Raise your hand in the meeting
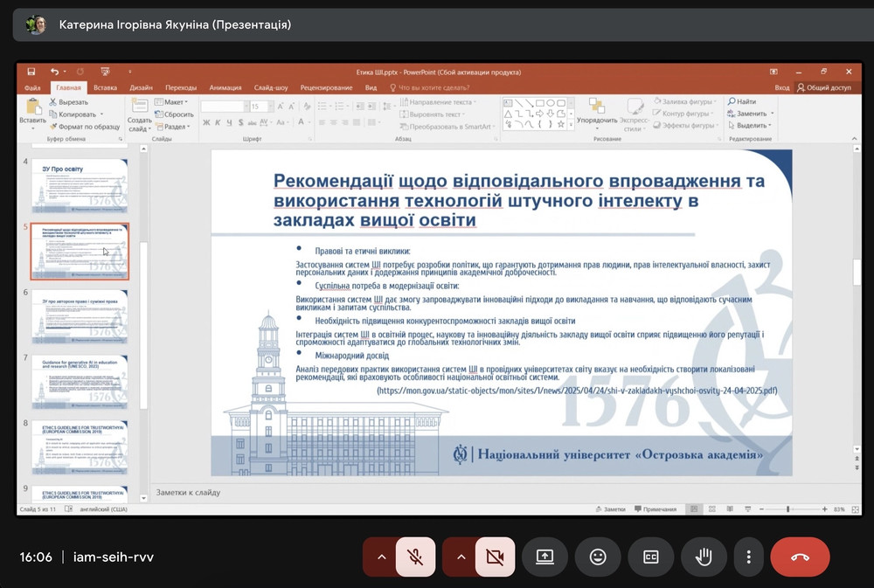Image resolution: width=874 pixels, height=588 pixels. (x=704, y=557)
